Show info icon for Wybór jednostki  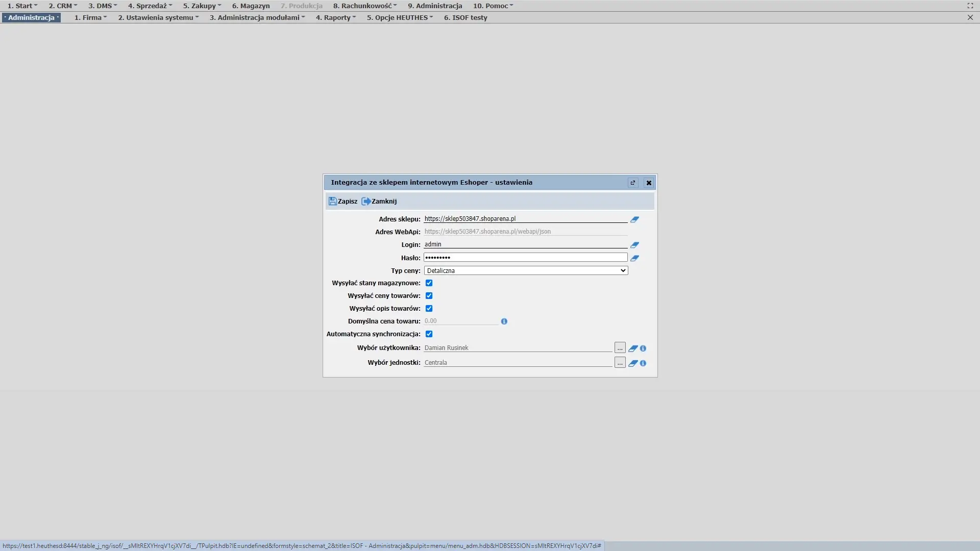pos(643,363)
